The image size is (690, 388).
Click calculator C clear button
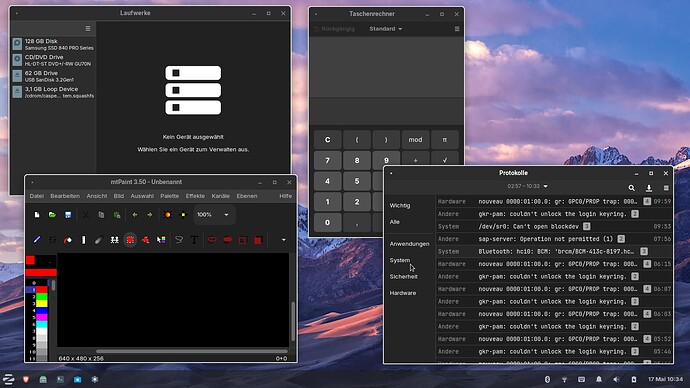tap(327, 140)
